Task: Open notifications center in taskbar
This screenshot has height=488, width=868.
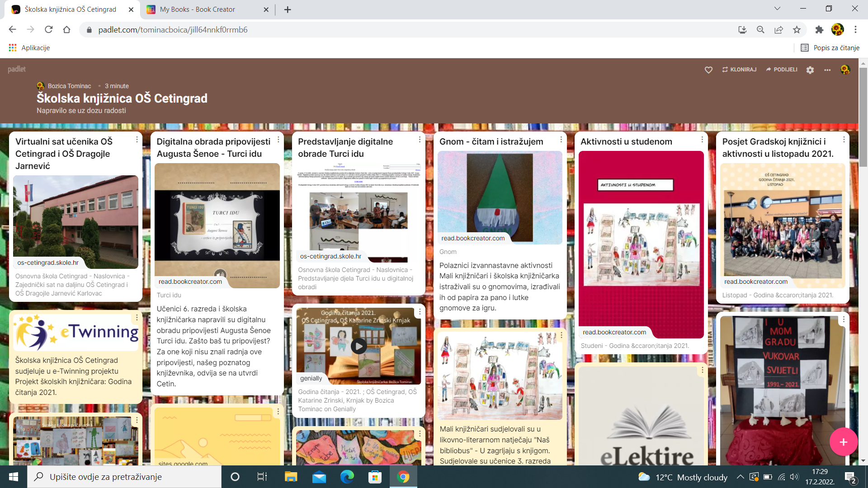Action: coord(850,477)
